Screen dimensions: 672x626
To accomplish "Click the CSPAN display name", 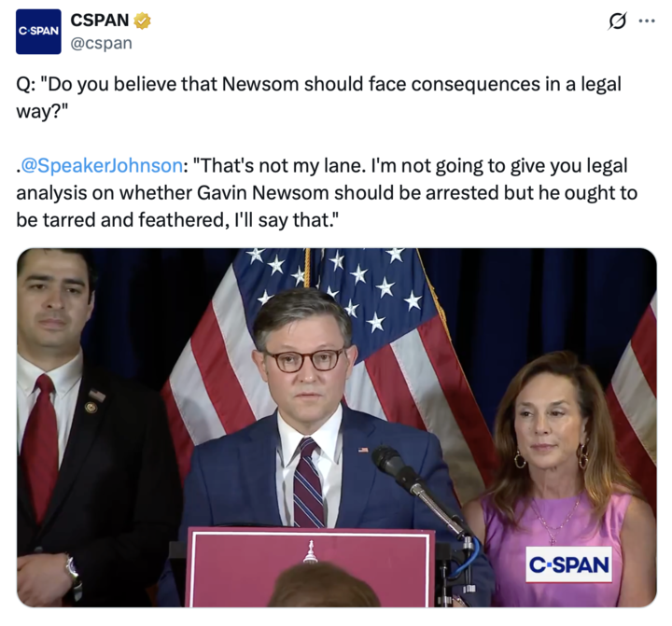I will coord(100,21).
